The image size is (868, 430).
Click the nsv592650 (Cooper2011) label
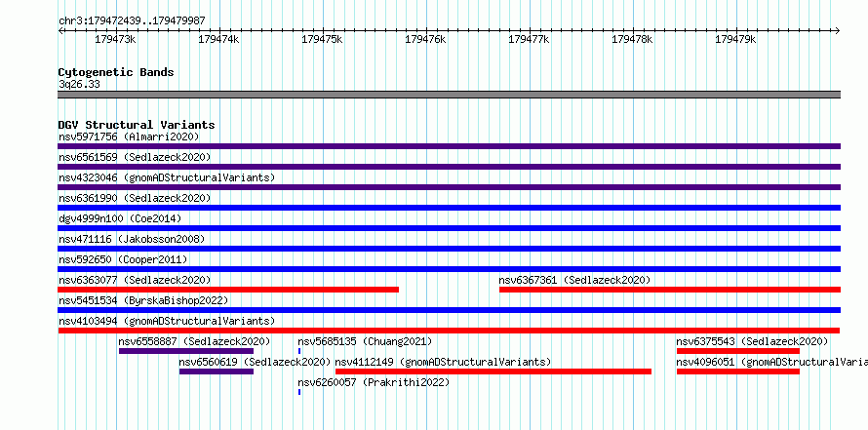123,259
